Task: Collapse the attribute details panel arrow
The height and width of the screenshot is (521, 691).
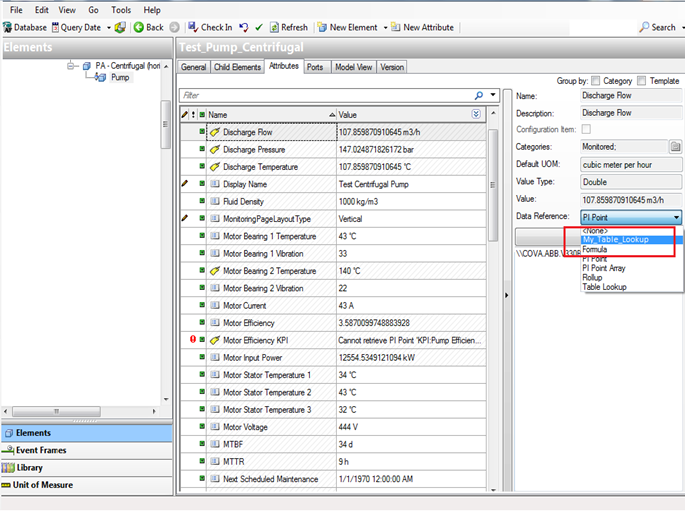Action: pyautogui.click(x=506, y=295)
